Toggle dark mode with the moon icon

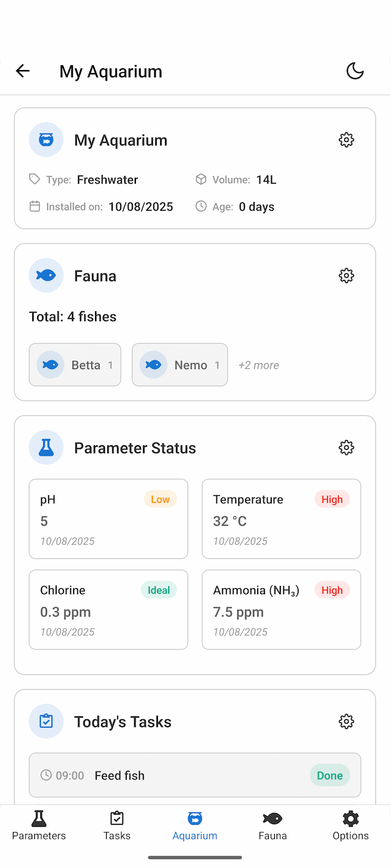[355, 71]
